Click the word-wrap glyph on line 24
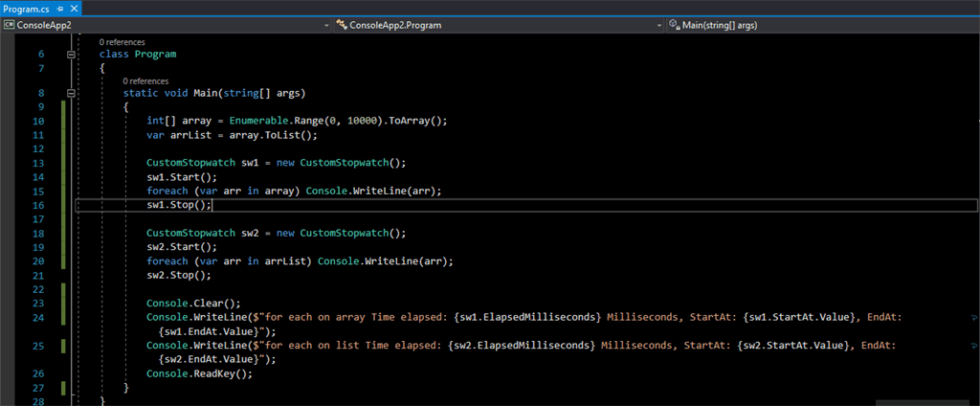Screen dimensions: 980x406 click(973, 317)
